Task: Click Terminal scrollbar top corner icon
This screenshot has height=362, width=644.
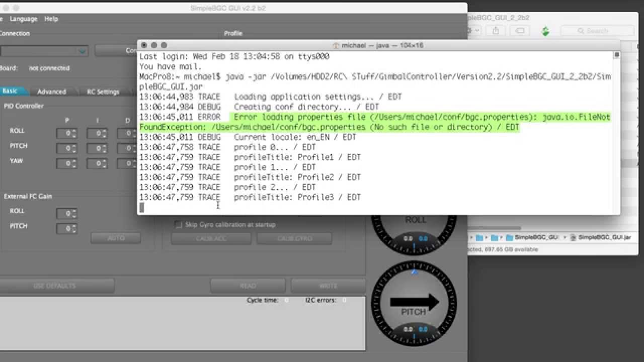Action: tap(616, 55)
